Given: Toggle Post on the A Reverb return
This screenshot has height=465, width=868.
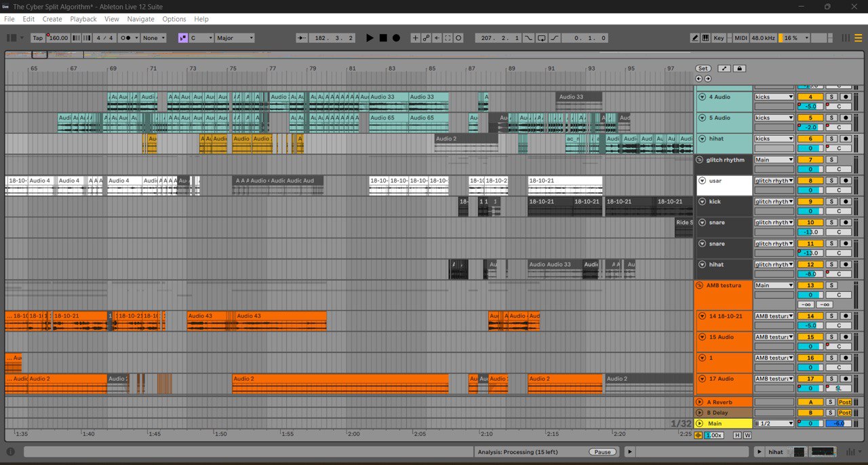Looking at the screenshot, I should 845,402.
